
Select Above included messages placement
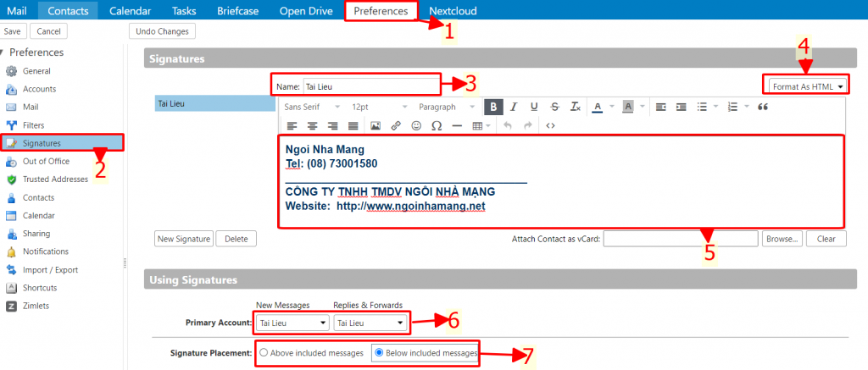click(264, 352)
